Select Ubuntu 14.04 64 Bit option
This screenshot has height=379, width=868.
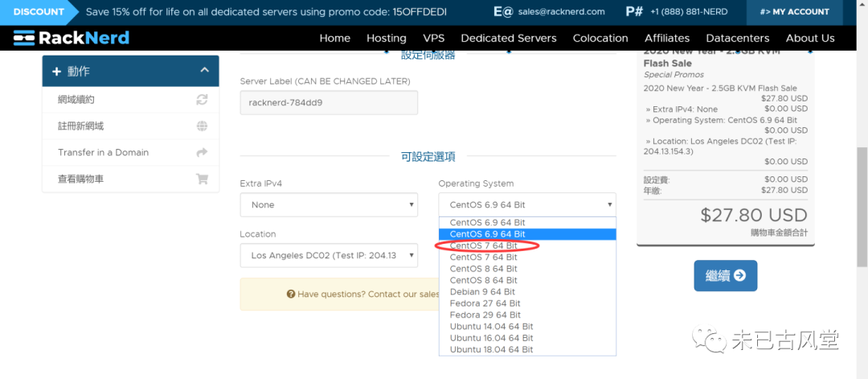pyautogui.click(x=527, y=327)
